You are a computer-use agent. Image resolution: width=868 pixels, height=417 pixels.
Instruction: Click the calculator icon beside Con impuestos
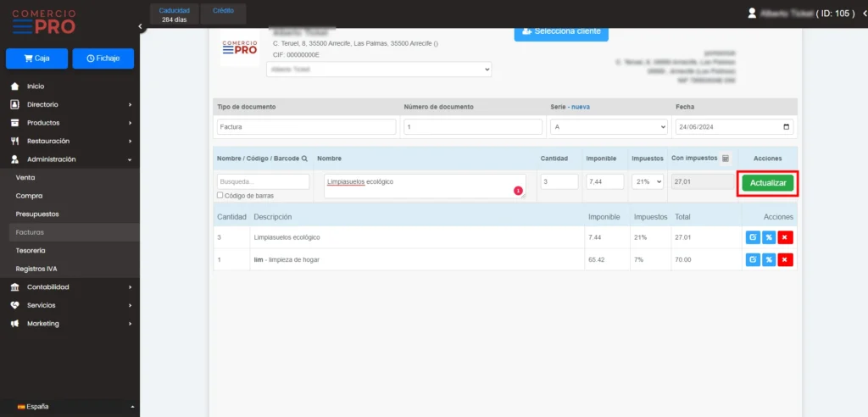coord(726,158)
